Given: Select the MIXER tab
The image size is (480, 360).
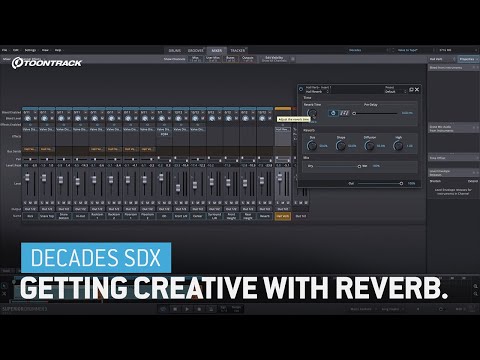Looking at the screenshot, I should (x=217, y=51).
